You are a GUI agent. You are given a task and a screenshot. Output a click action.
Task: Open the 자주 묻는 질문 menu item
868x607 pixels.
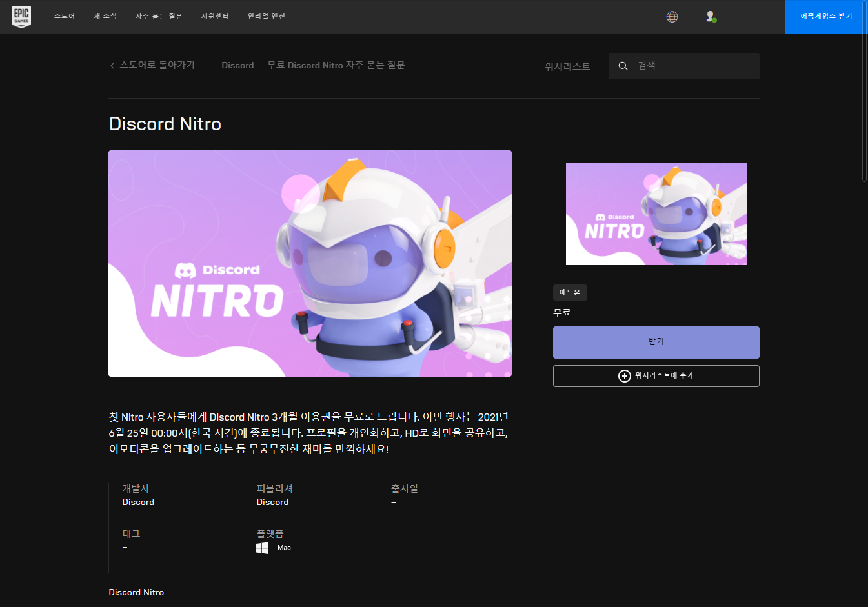[159, 16]
